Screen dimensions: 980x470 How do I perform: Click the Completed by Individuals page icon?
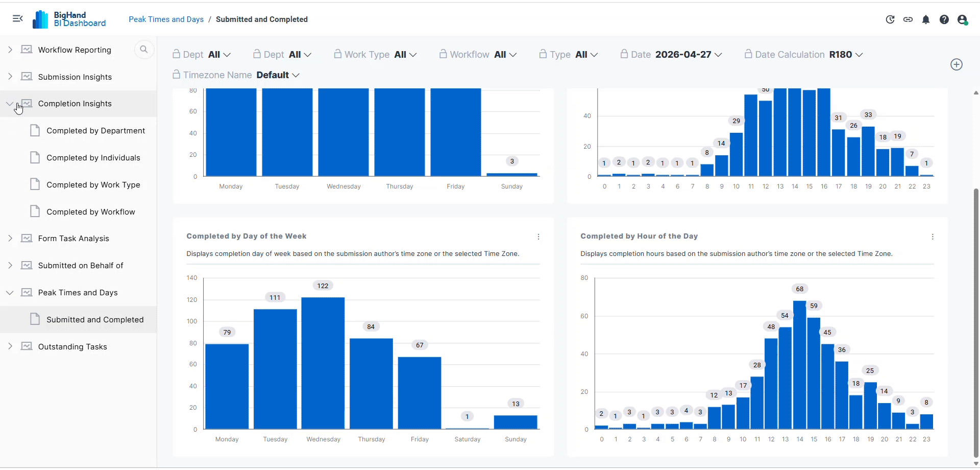(35, 157)
